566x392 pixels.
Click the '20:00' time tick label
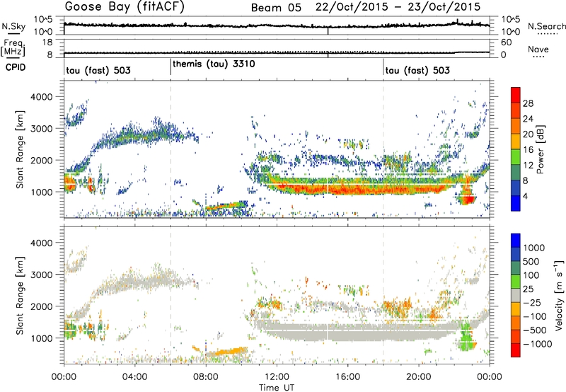(x=419, y=377)
